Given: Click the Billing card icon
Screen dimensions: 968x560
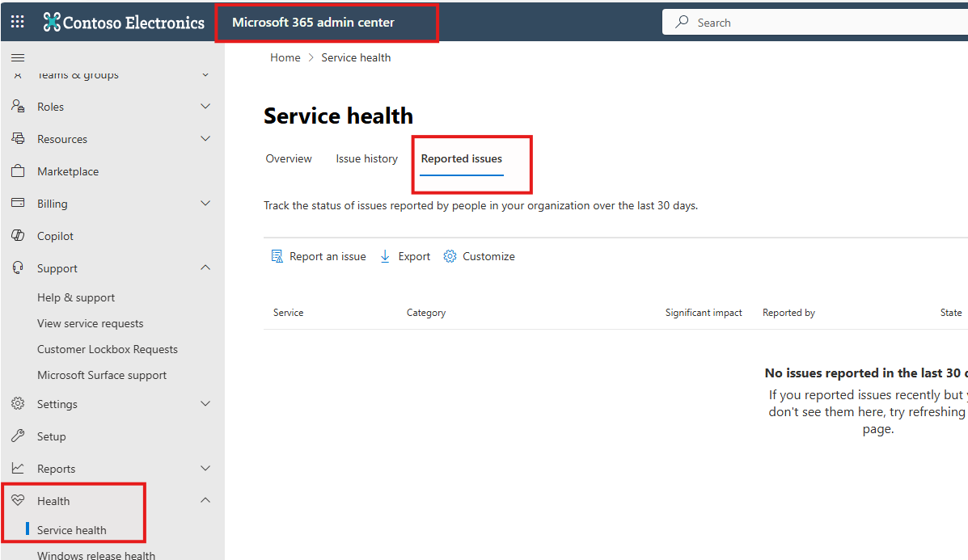Looking at the screenshot, I should [x=18, y=203].
